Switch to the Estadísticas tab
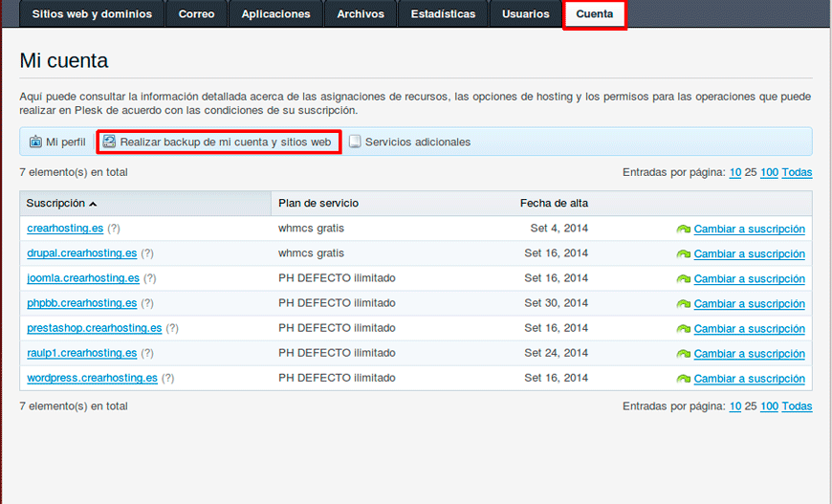Image resolution: width=832 pixels, height=504 pixels. (x=443, y=14)
